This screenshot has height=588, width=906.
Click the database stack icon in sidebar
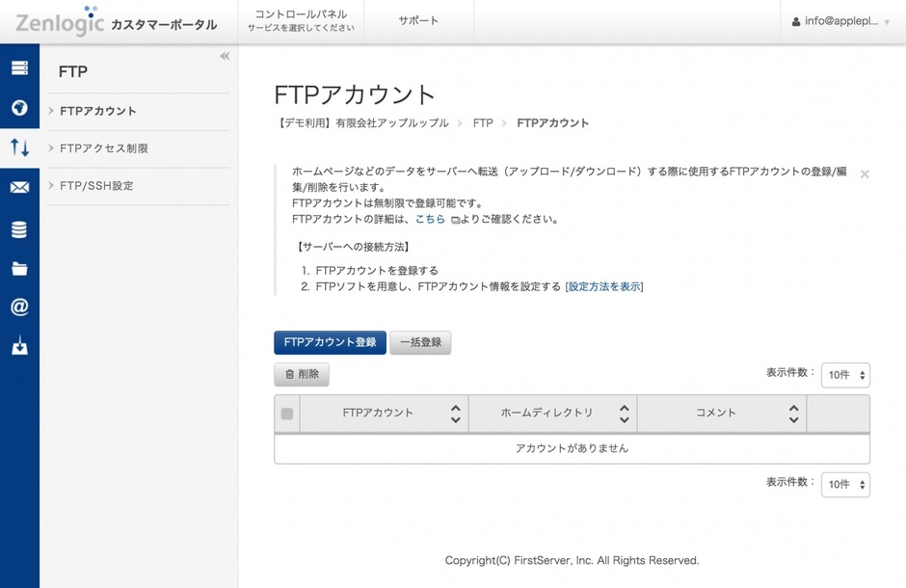point(19,229)
